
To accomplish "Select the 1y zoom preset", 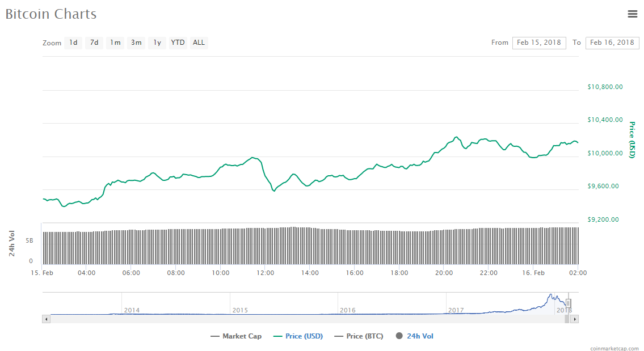I will coord(157,43).
